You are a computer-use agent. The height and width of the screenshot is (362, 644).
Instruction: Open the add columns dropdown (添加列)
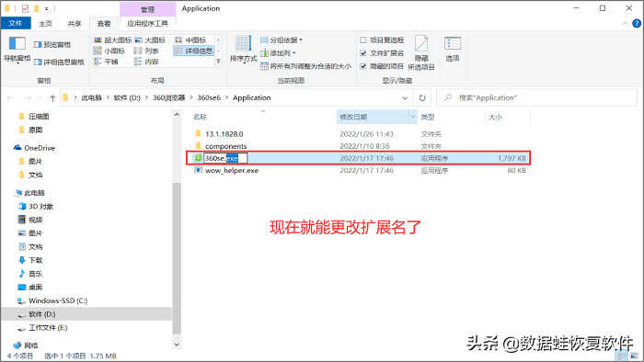click(278, 53)
